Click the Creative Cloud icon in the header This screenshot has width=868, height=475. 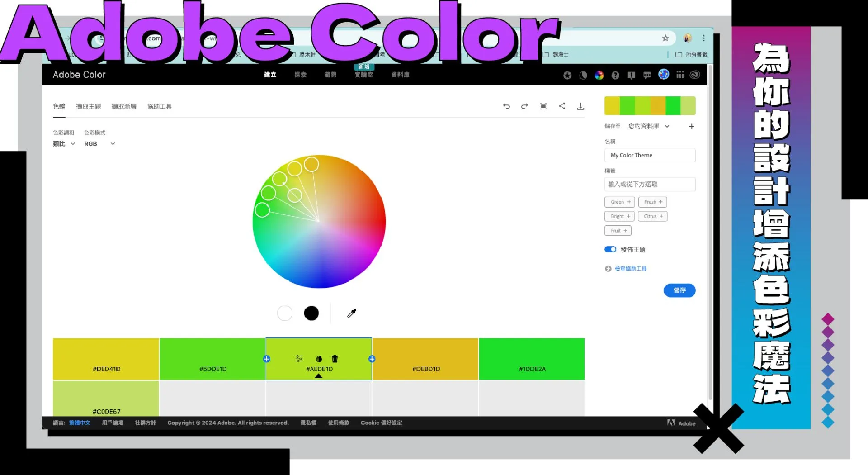pyautogui.click(x=695, y=75)
